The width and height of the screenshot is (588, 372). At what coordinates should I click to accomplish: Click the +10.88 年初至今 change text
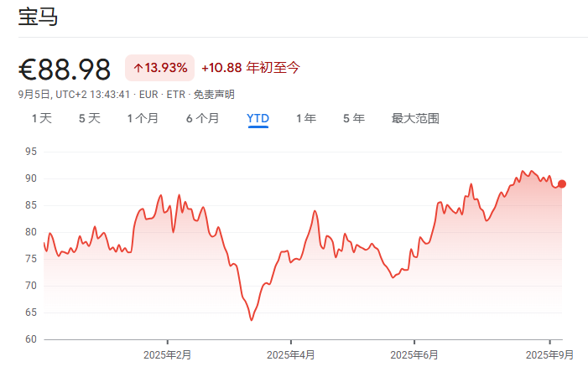(x=251, y=68)
